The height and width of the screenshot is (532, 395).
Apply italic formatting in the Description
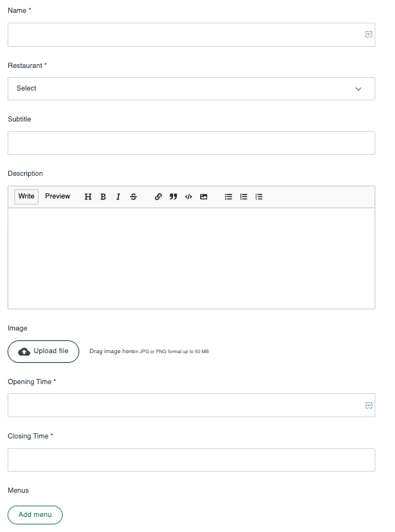pos(118,197)
